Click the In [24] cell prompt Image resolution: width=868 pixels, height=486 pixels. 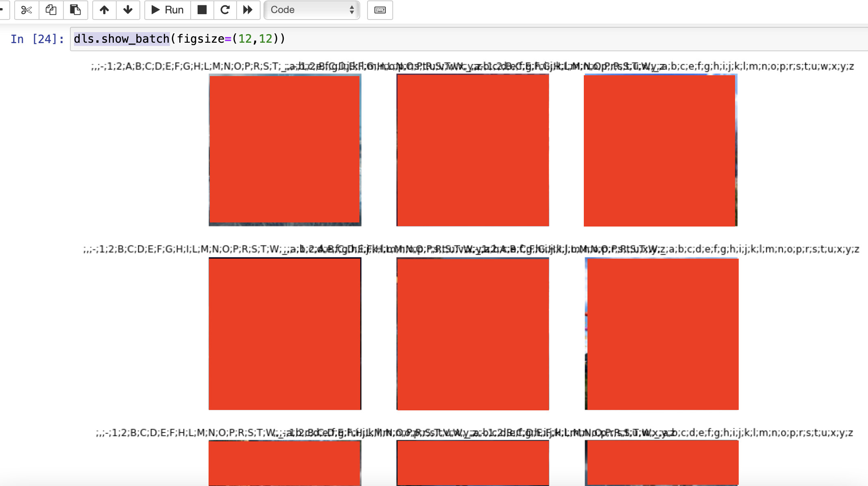pos(37,39)
